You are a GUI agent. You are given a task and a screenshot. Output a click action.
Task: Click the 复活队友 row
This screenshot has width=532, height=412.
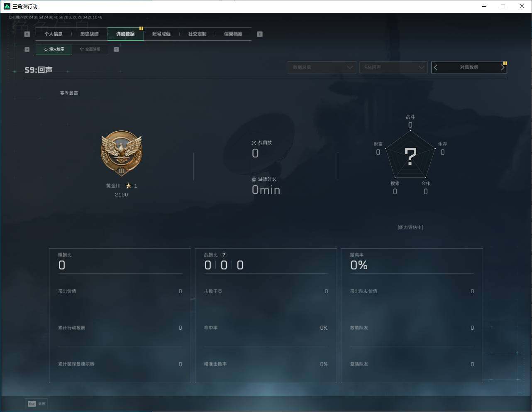pyautogui.click(x=412, y=364)
